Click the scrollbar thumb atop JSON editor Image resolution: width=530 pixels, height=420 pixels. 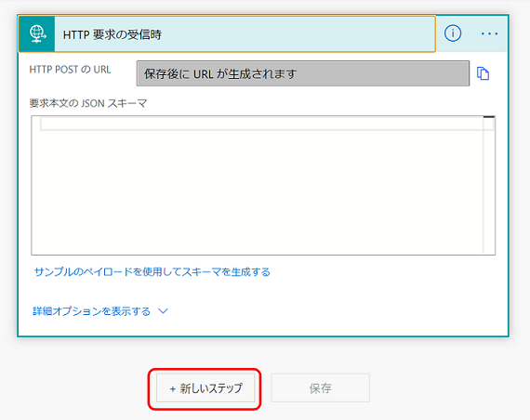pyautogui.click(x=489, y=117)
